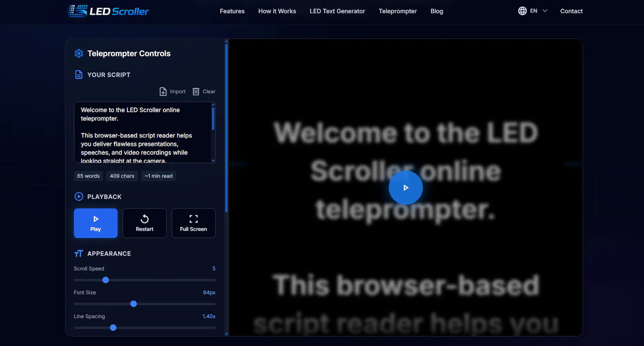Click the '409 chars' badge
The width and height of the screenshot is (644, 346).
pyautogui.click(x=122, y=176)
